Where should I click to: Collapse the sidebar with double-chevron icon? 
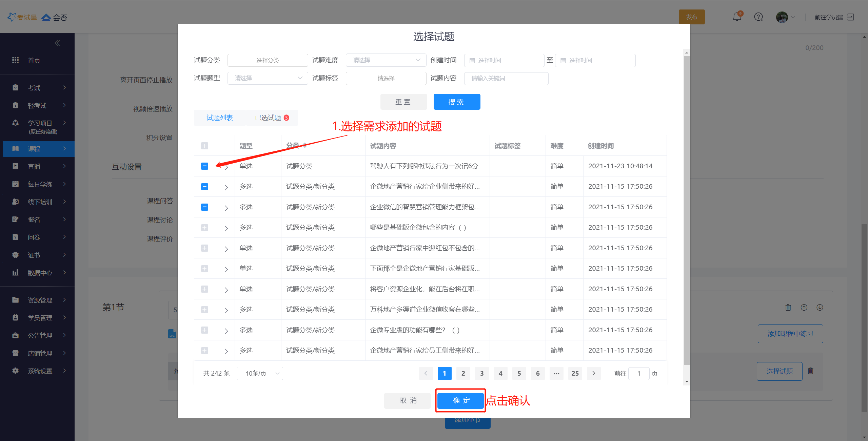pyautogui.click(x=57, y=43)
